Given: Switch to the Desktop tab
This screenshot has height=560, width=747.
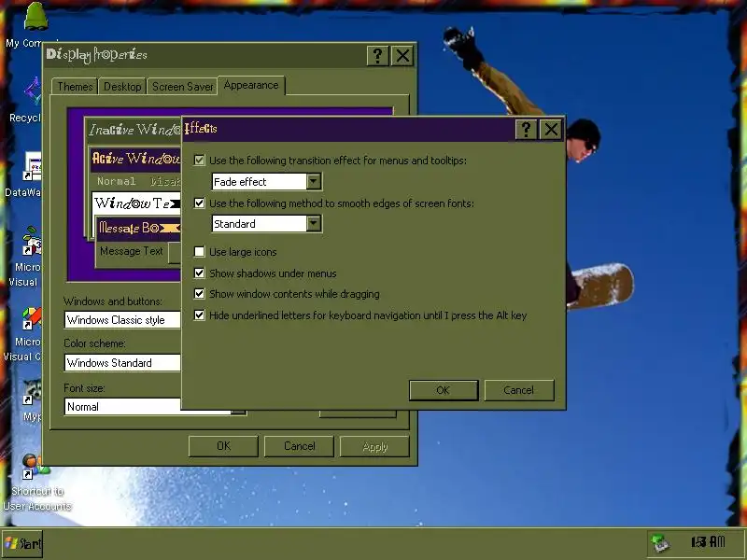Looking at the screenshot, I should tap(122, 86).
